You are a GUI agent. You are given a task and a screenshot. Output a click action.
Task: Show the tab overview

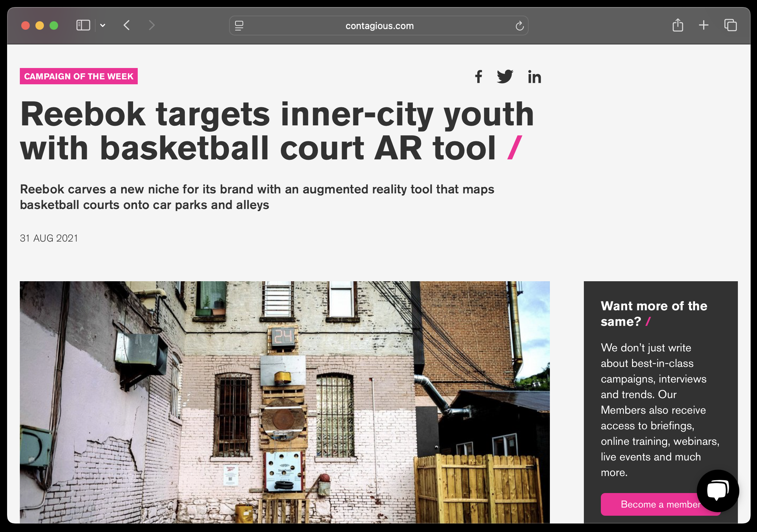(730, 26)
